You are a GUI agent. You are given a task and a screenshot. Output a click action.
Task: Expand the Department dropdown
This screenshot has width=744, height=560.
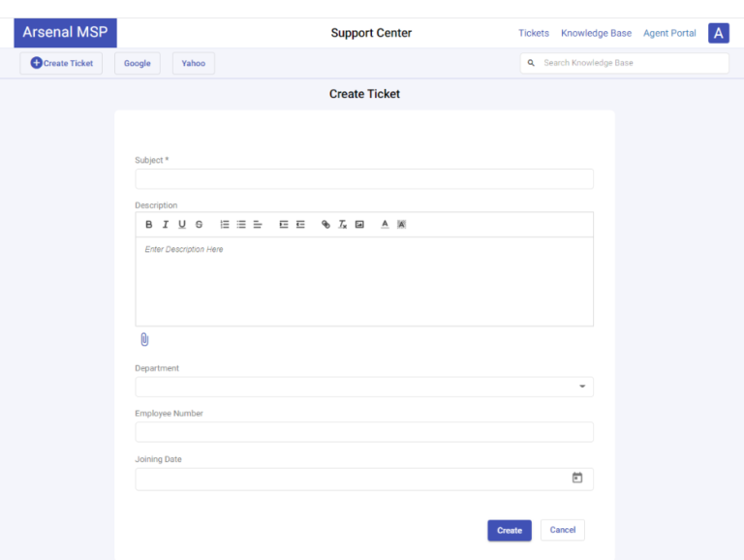[x=582, y=387]
